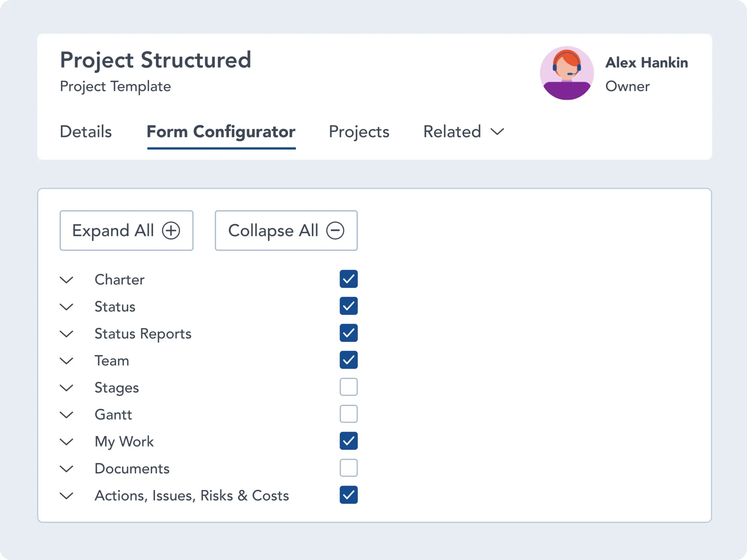Click the chevron next to Gantt
This screenshot has width=747, height=560.
67,414
